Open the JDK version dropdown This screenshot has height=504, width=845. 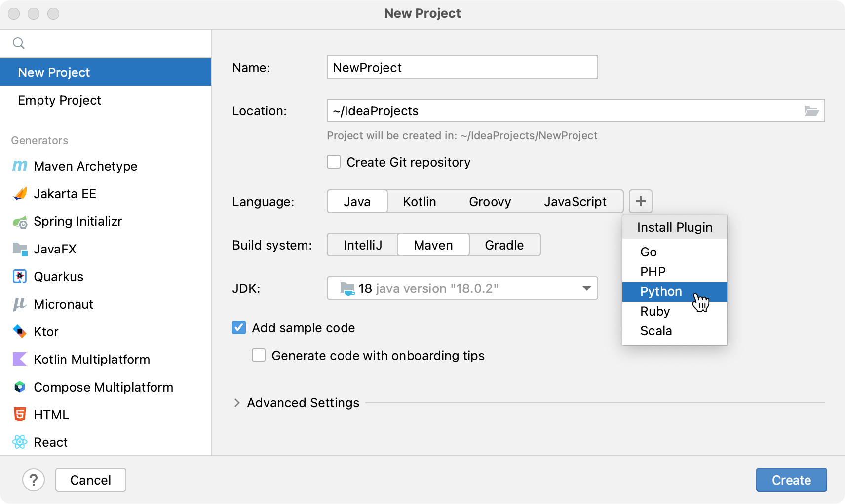pyautogui.click(x=585, y=288)
